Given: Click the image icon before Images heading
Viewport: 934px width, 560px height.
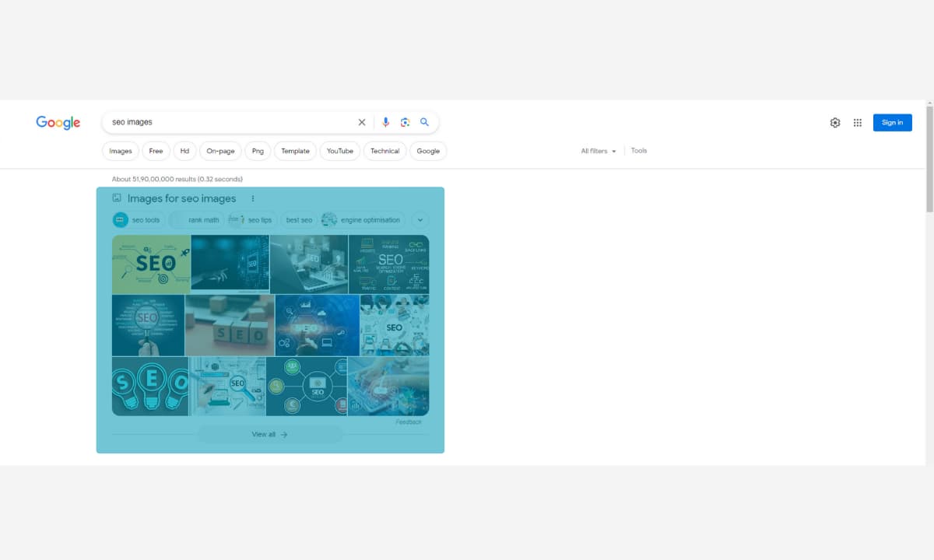Looking at the screenshot, I should [x=117, y=198].
